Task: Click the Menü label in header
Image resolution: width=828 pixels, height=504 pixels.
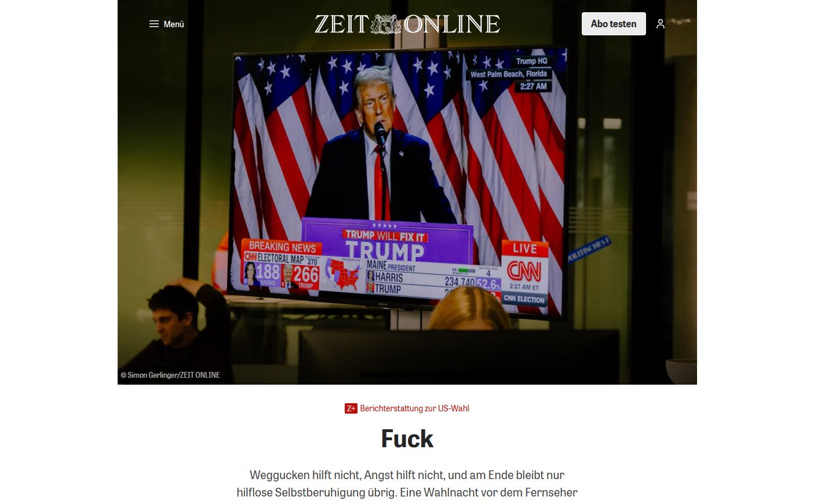Action: (174, 24)
